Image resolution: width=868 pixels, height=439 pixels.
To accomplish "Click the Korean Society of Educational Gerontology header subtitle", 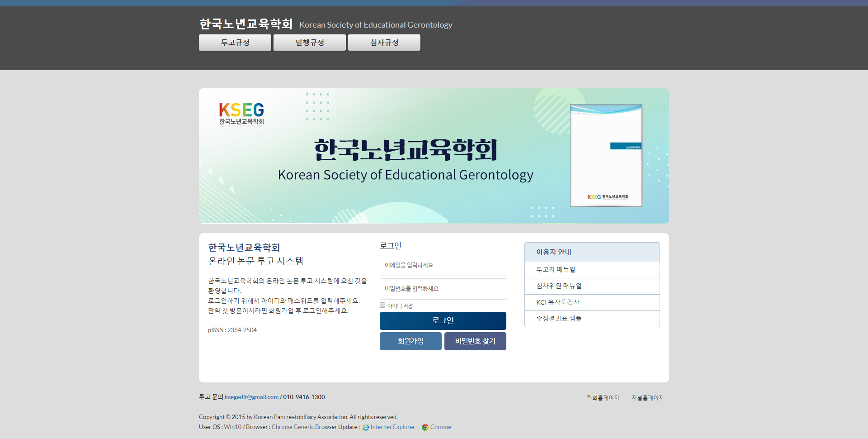I will [376, 25].
